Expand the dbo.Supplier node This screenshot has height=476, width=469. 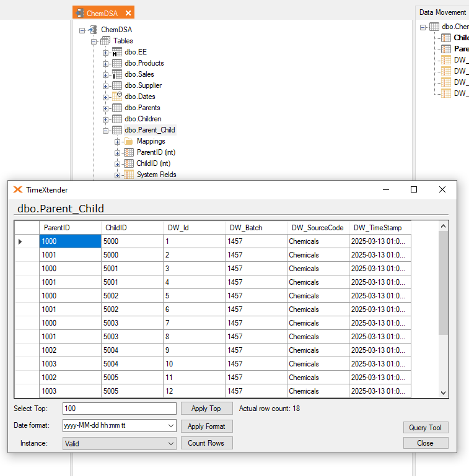(x=105, y=86)
